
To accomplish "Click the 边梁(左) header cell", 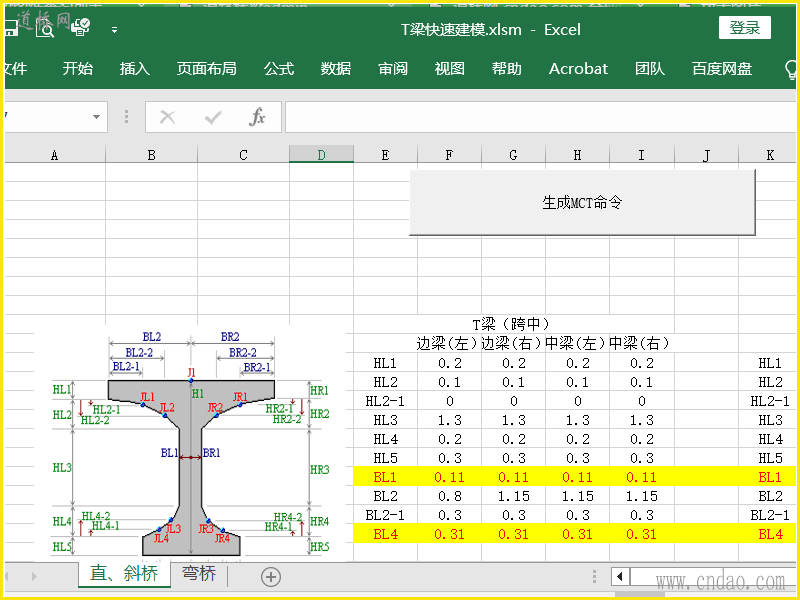I will (448, 343).
